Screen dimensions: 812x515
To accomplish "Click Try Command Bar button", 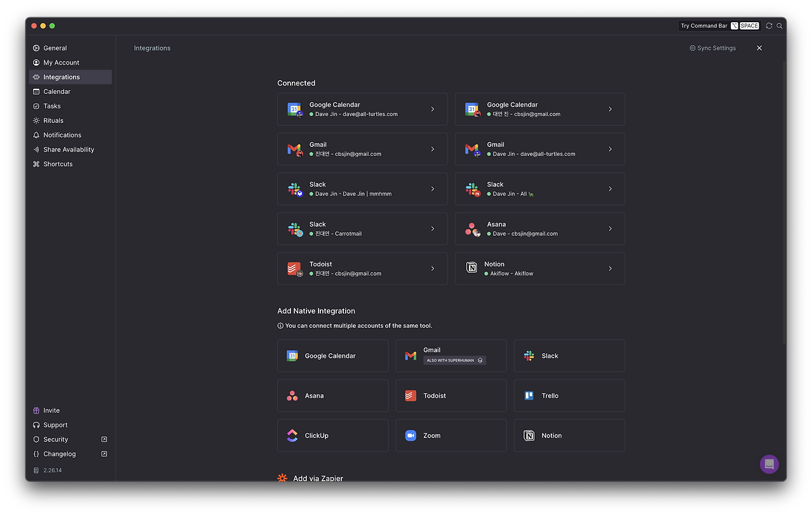I will [719, 26].
